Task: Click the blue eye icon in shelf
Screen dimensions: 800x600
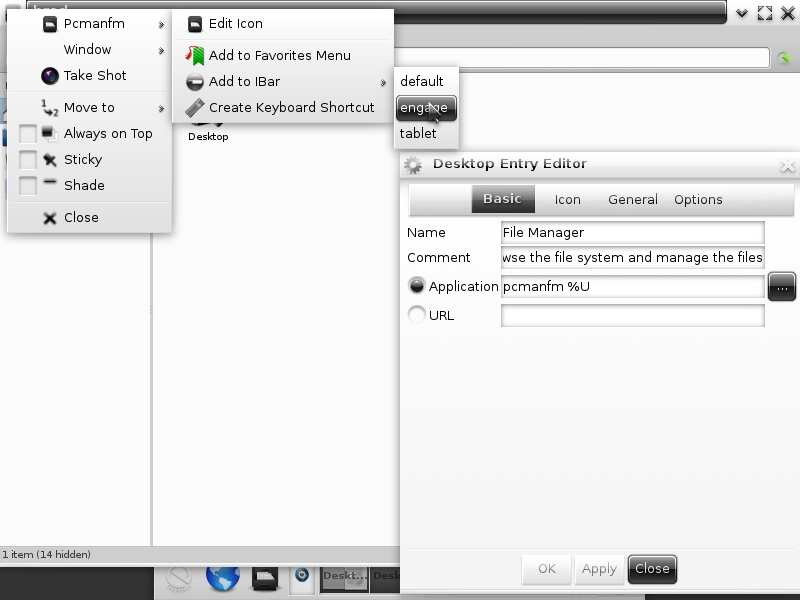Action: 302,577
